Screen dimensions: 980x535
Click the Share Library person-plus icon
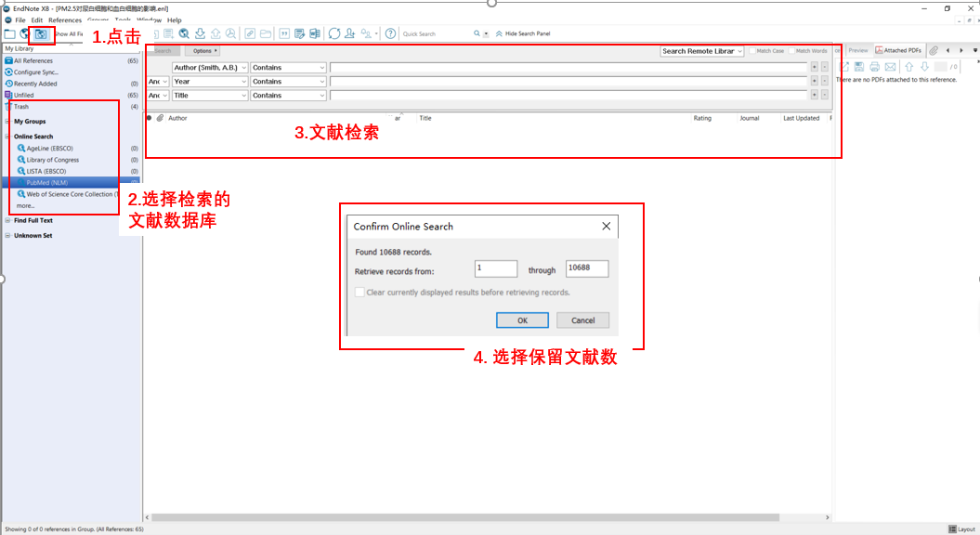(x=350, y=33)
